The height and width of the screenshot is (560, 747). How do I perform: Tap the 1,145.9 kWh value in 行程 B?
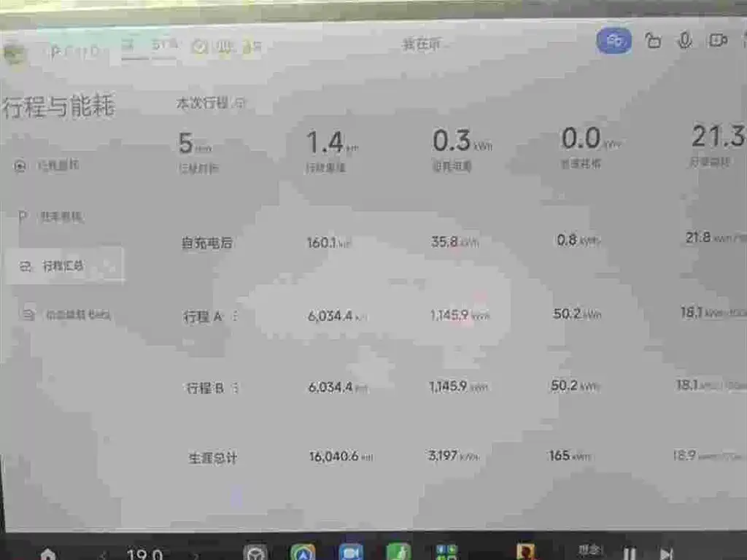click(x=458, y=386)
